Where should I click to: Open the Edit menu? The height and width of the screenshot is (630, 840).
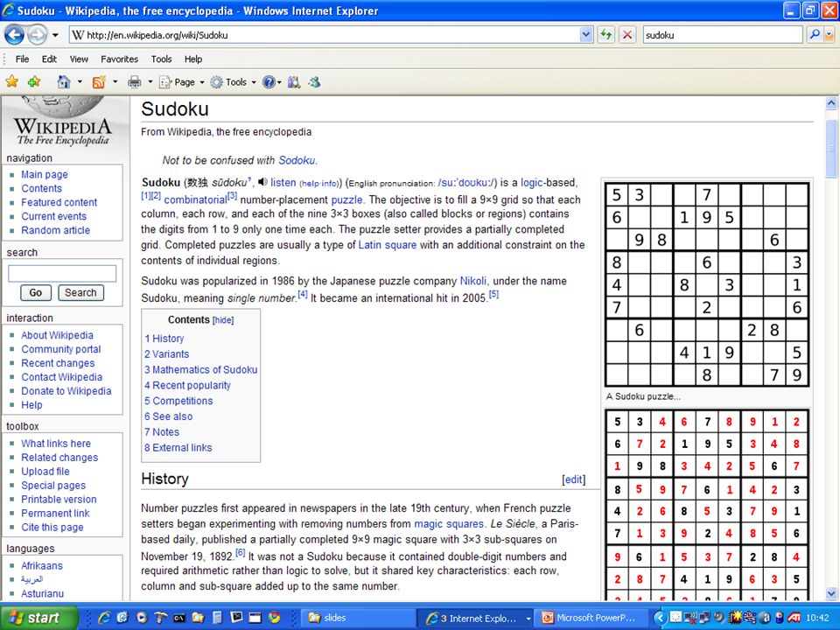pyautogui.click(x=49, y=59)
